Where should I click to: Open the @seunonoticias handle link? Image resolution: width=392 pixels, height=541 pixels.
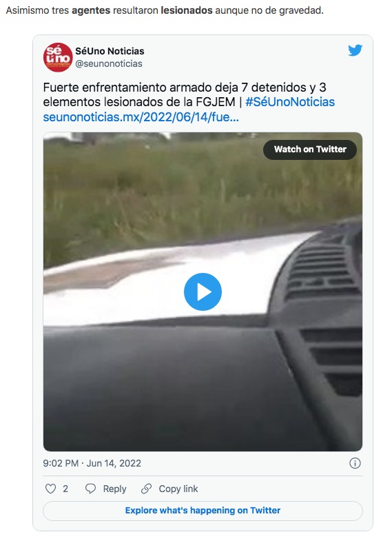click(109, 63)
